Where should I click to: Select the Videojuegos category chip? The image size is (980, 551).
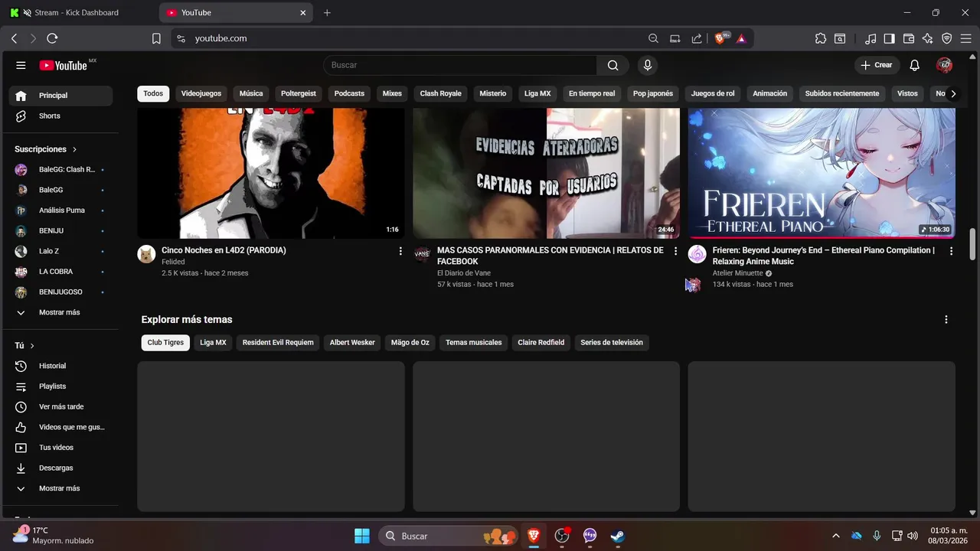tap(201, 93)
